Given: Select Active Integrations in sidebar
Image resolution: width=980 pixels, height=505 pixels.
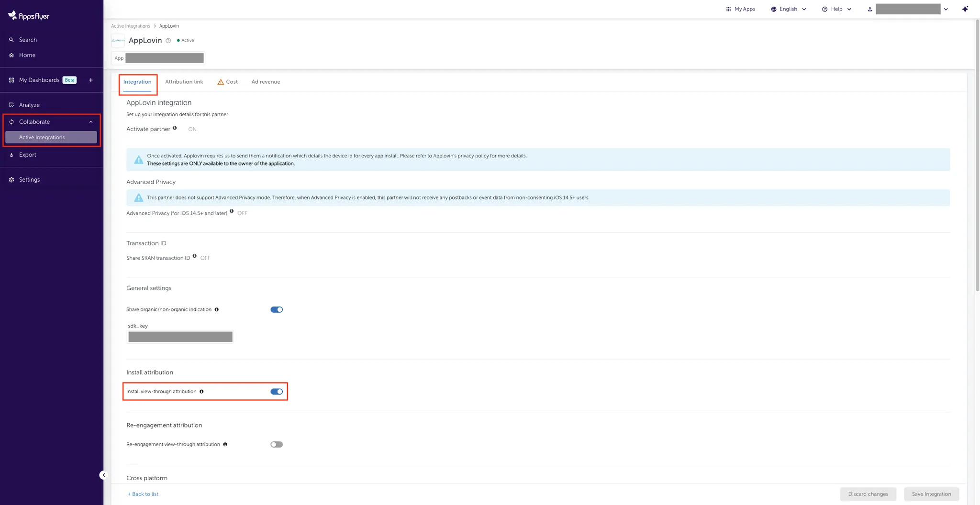Looking at the screenshot, I should coord(51,137).
